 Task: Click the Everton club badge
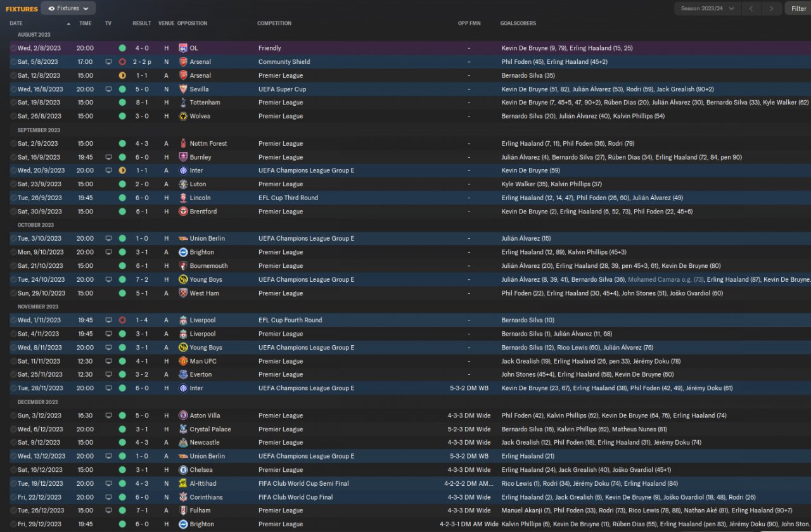click(x=183, y=374)
